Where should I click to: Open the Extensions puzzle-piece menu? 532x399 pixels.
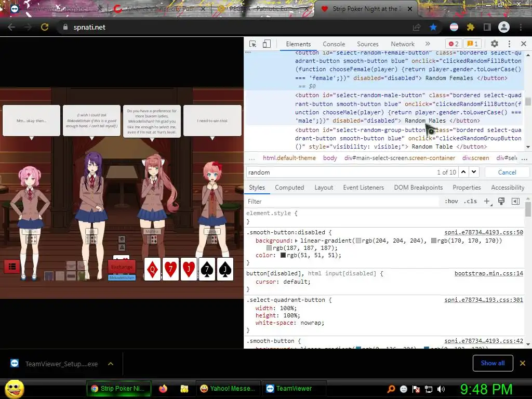[x=470, y=27]
